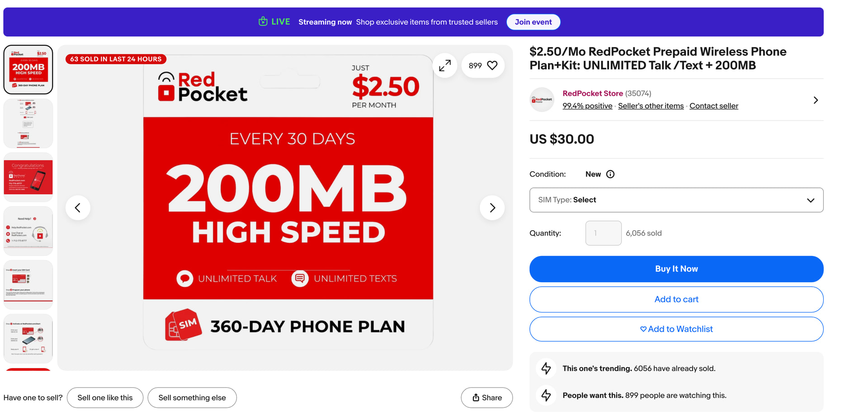Click the RedPocket Store seller logo
Image resolution: width=868 pixels, height=415 pixels.
tap(542, 100)
